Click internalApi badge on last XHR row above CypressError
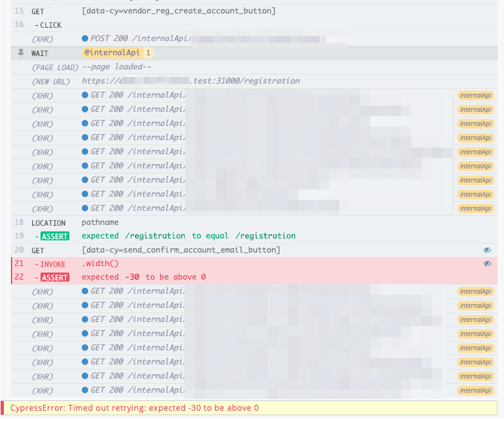 [476, 391]
